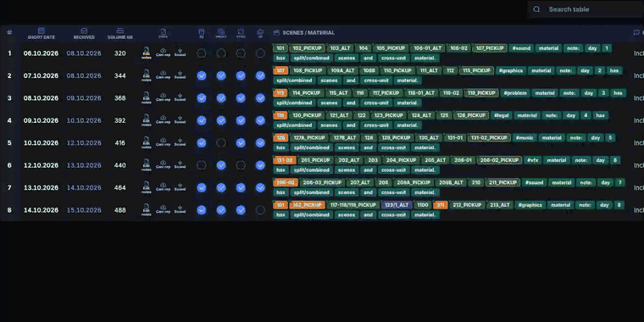
Task: Uncheck the SYNC box in row 7
Action: coord(241,188)
